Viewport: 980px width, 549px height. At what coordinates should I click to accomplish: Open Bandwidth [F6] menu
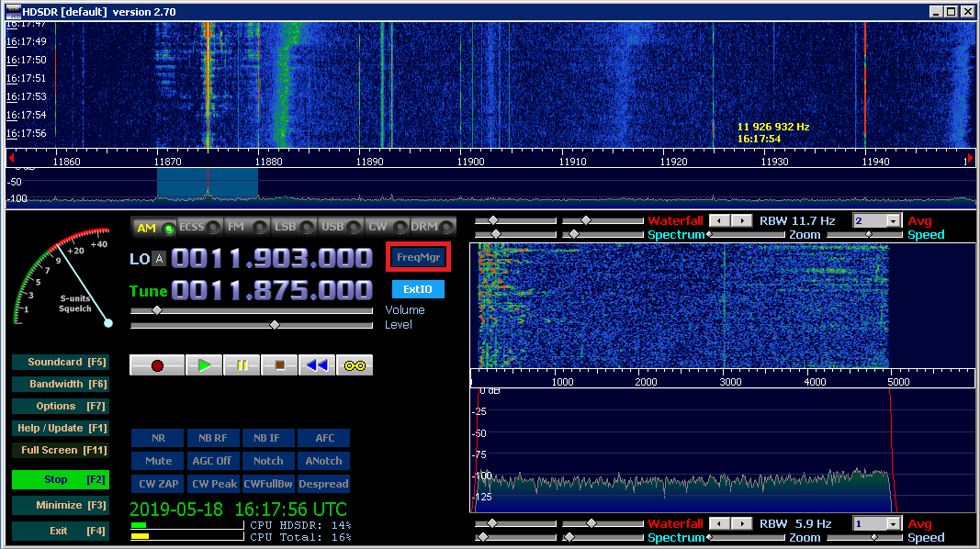click(61, 384)
